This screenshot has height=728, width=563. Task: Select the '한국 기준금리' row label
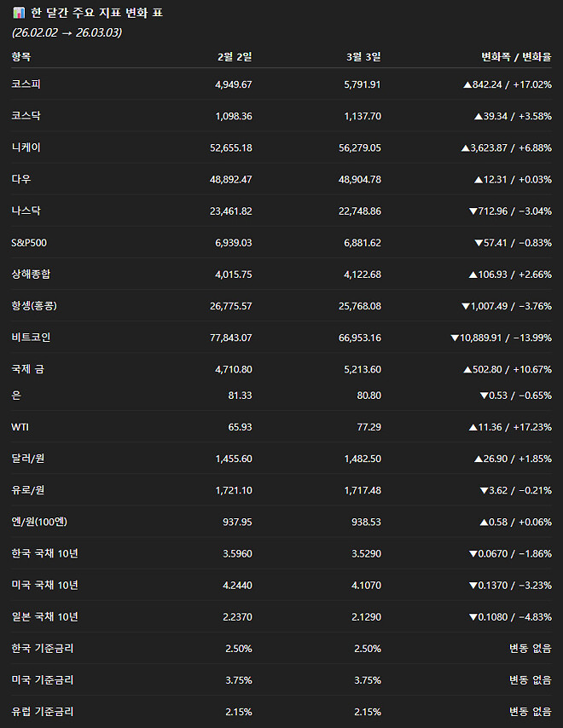pyautogui.click(x=43, y=648)
